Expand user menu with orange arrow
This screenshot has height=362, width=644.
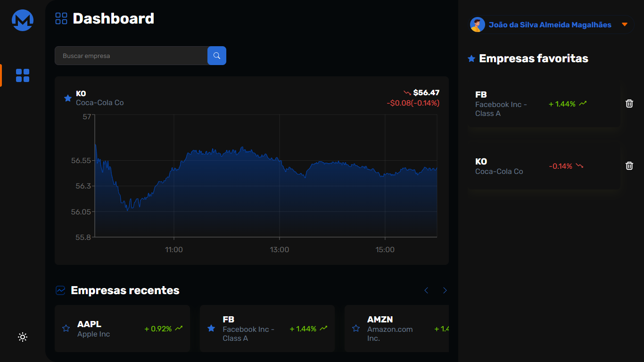tap(625, 25)
